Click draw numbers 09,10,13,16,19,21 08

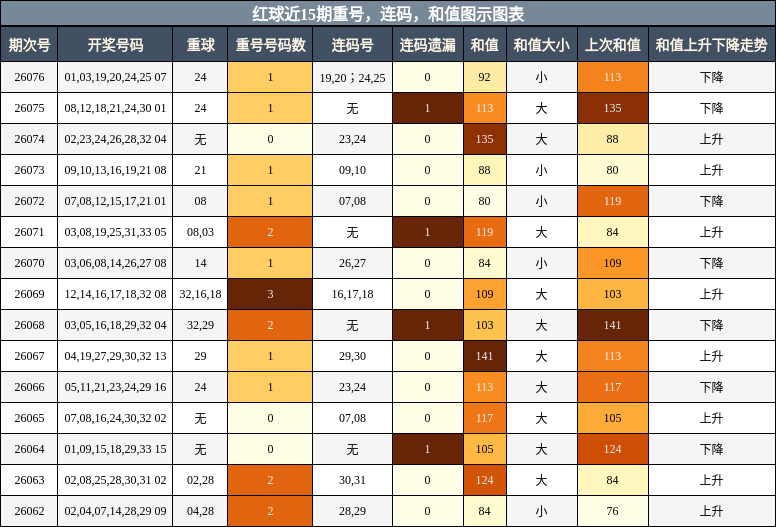115,170
